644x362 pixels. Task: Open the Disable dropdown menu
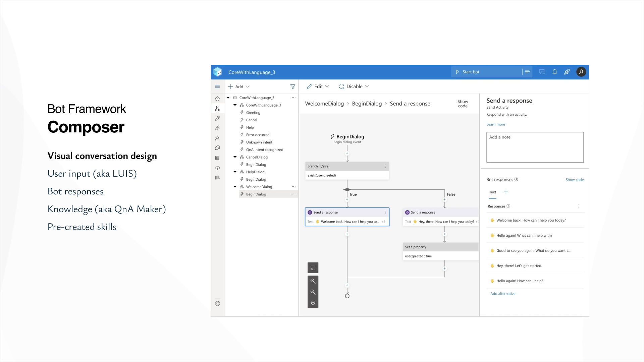(x=354, y=86)
